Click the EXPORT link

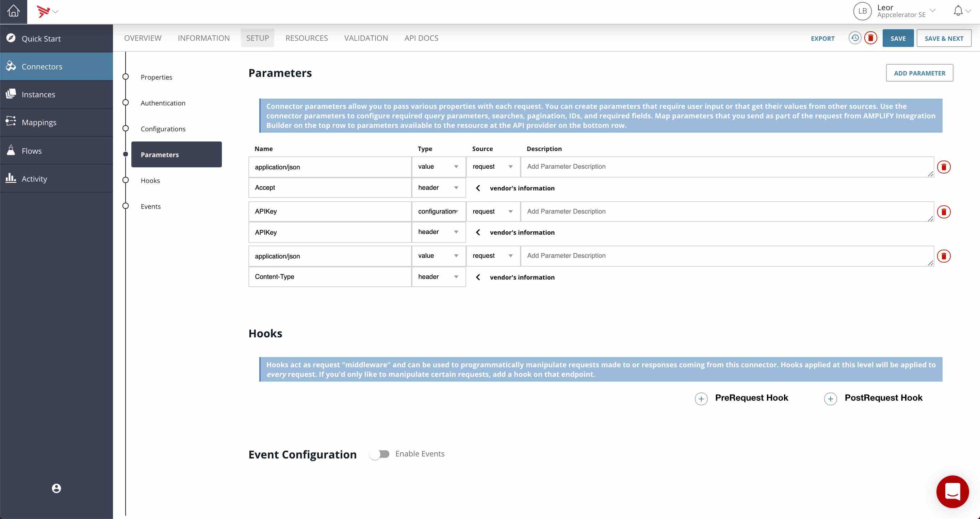tap(822, 38)
